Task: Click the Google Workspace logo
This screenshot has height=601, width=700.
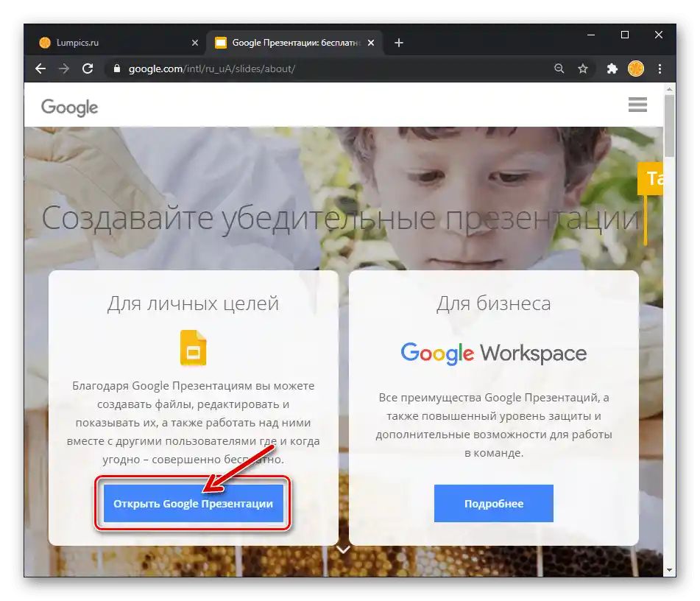Action: point(494,354)
